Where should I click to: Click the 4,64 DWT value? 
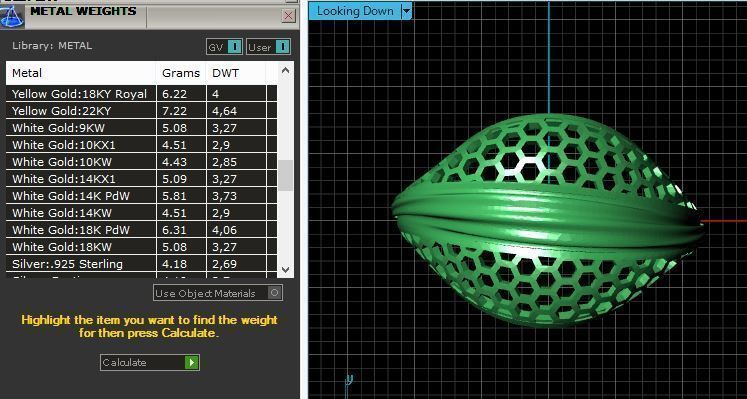coord(225,111)
